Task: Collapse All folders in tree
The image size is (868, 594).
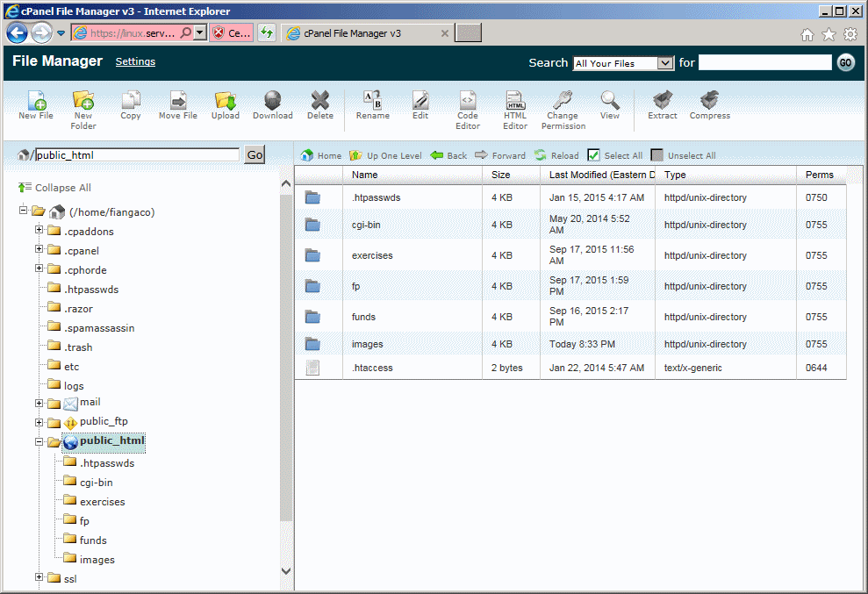Action: pyautogui.click(x=54, y=188)
